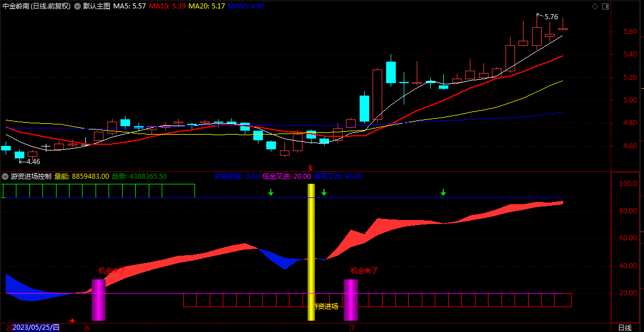Click the red S marker below candles
This screenshot has width=644, height=332.
(x=311, y=168)
